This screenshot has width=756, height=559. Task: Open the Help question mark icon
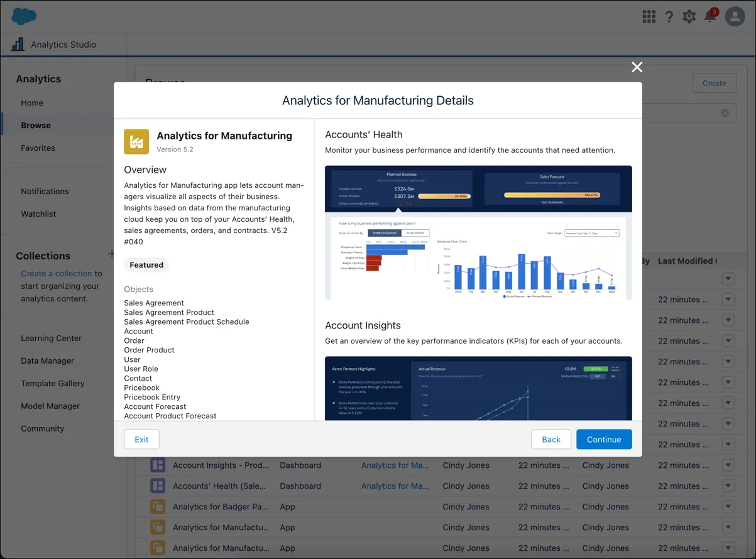click(669, 16)
